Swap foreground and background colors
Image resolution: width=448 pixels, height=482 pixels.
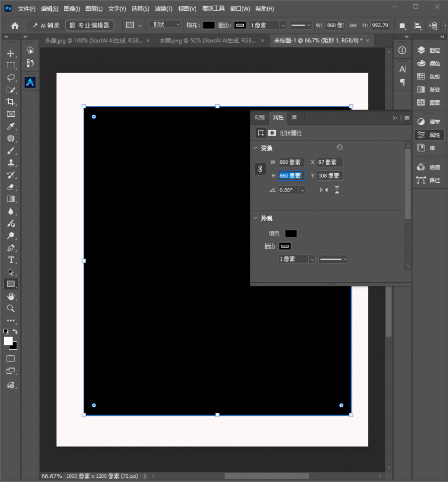15,331
